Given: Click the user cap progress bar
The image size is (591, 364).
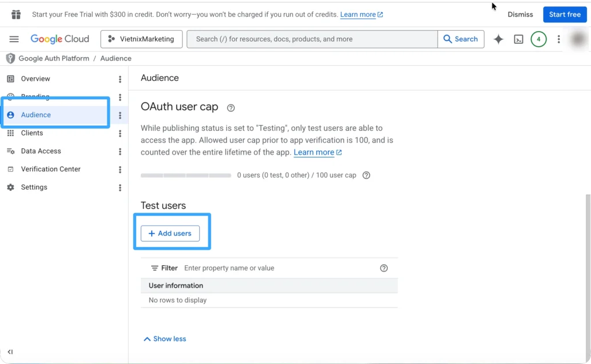Looking at the screenshot, I should pos(186,175).
